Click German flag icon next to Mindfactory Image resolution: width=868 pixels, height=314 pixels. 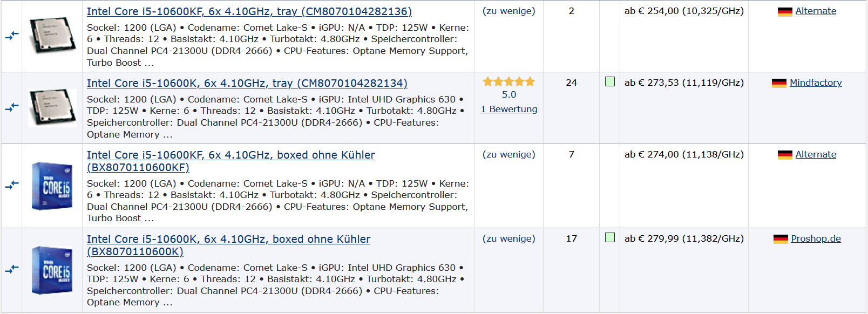(x=779, y=83)
